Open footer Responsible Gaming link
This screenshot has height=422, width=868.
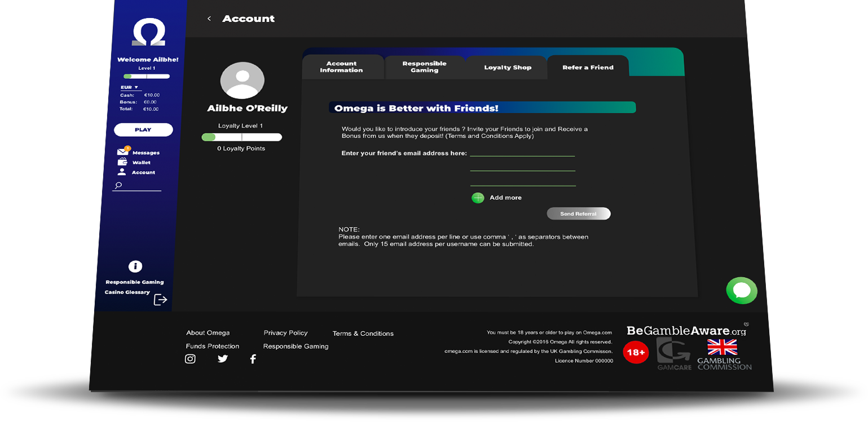[x=296, y=347]
